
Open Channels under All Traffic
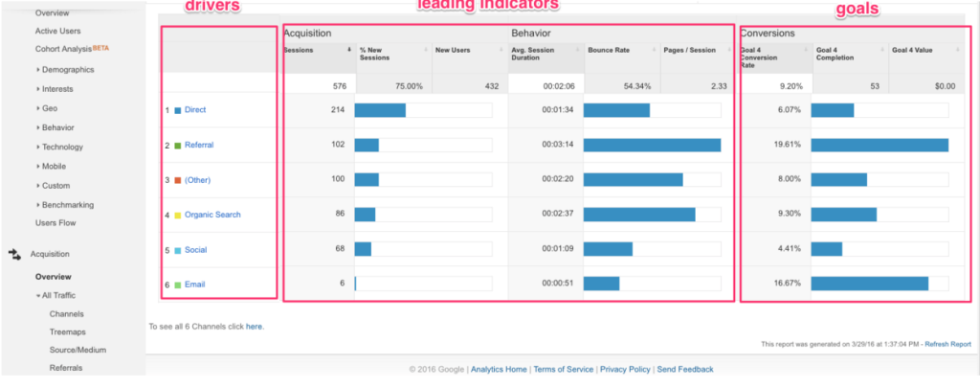point(66,314)
